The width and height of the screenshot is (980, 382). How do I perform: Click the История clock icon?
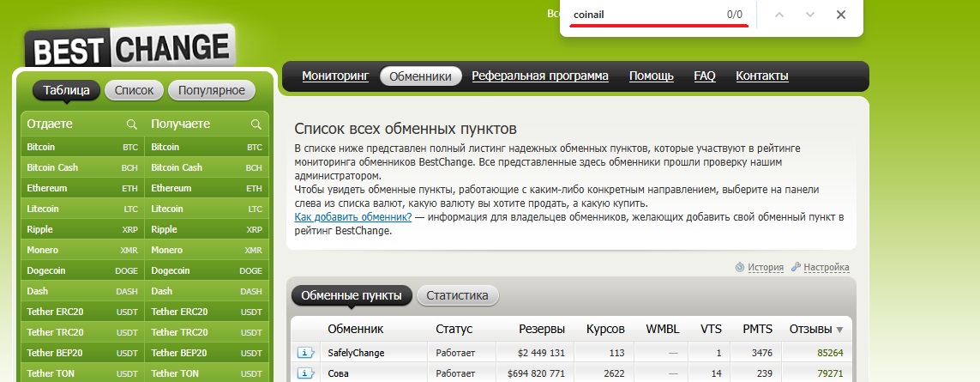740,267
